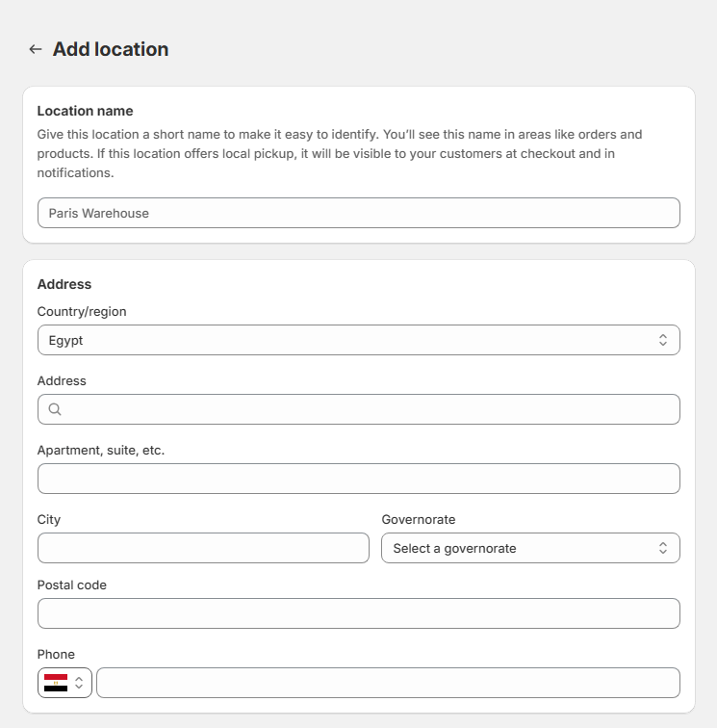This screenshot has width=717, height=728.
Task: Select the Apartment, suite, etc. text box
Action: click(358, 479)
